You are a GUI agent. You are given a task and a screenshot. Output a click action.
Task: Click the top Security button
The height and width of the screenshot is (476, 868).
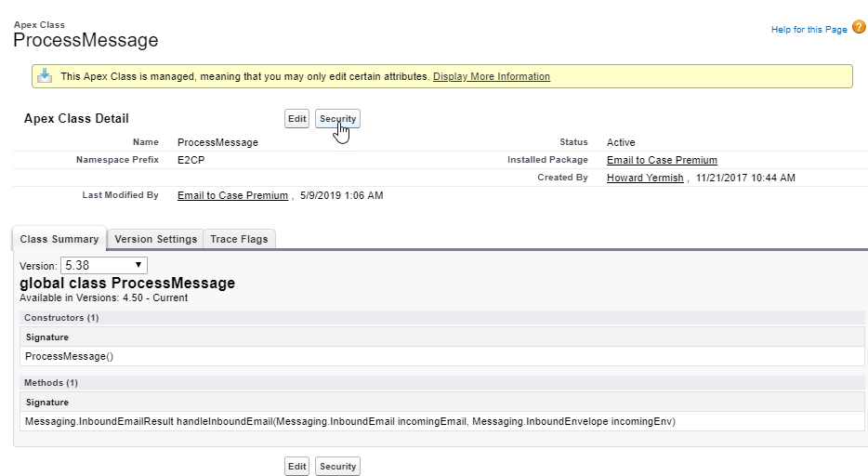point(337,118)
